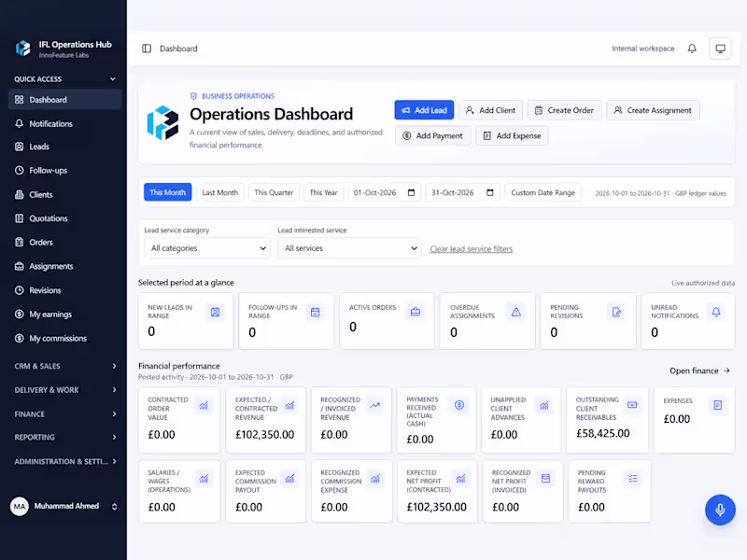Screen dimensions: 747x560
Task: Expand the Reporting section
Action: (x=64, y=437)
